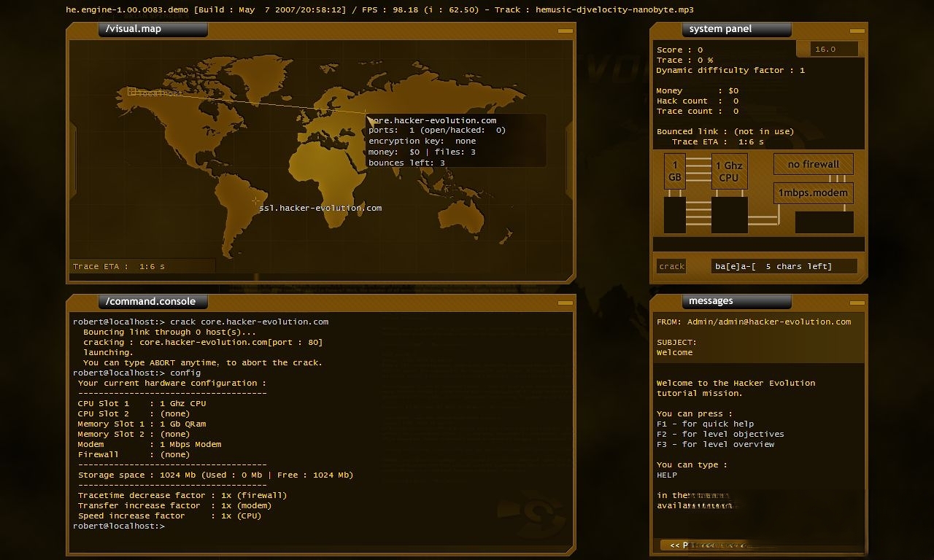Viewport: 934px width, 560px height.
Task: Click 'Money : $0' in system panel
Action: (x=697, y=90)
